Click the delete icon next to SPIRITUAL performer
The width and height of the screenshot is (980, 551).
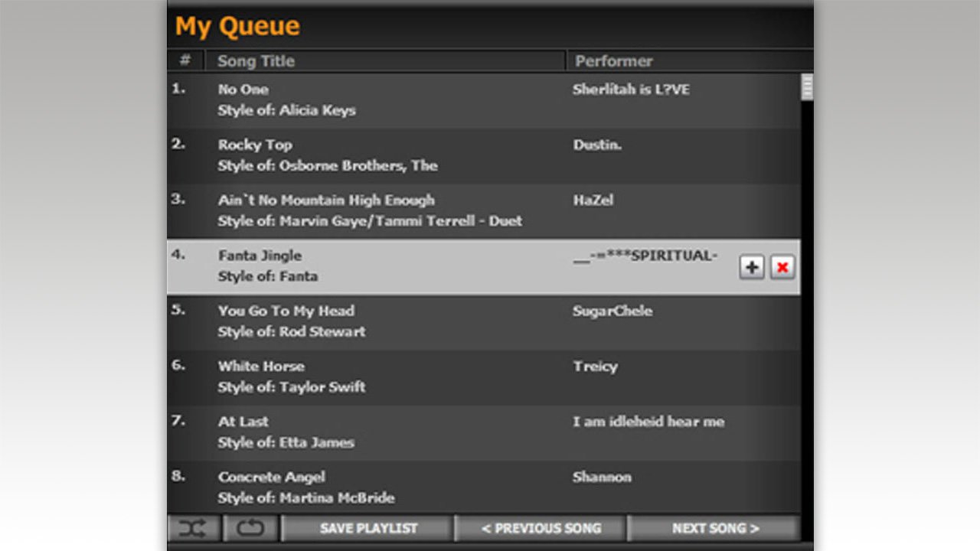point(783,266)
